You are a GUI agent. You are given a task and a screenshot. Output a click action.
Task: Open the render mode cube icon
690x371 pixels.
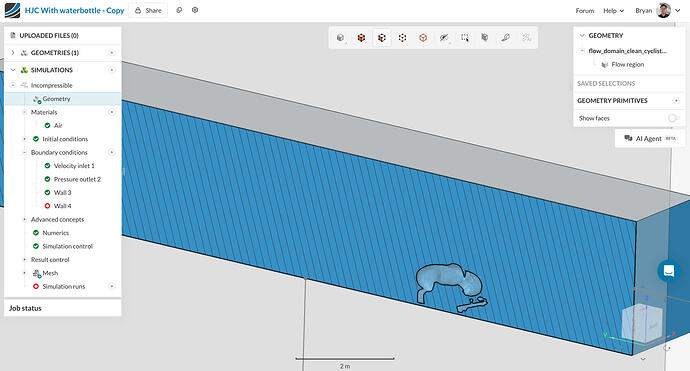coord(340,38)
